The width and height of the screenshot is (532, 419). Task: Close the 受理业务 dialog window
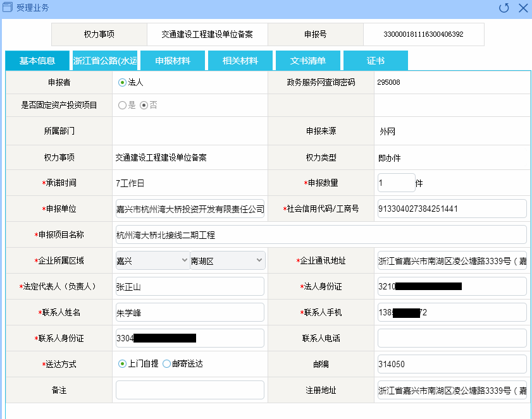point(523,8)
